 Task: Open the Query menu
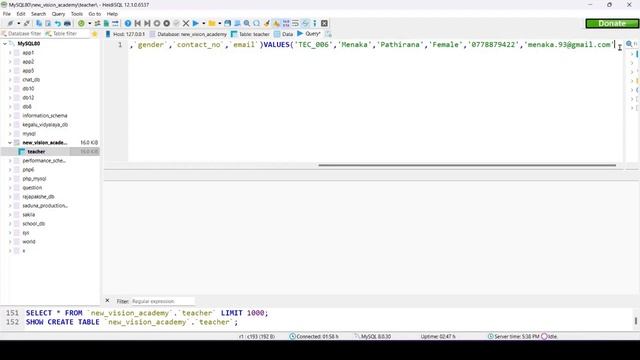(x=58, y=14)
